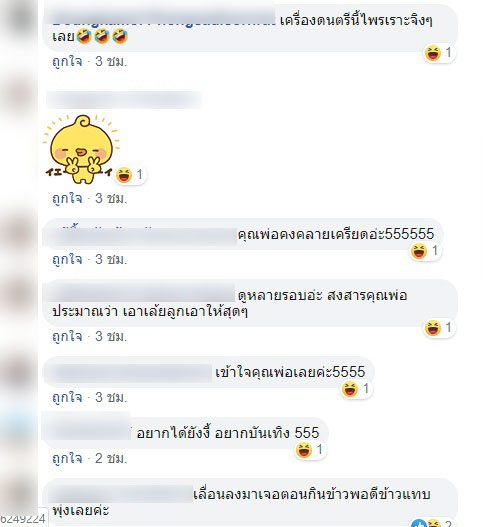Click haha reaction on ดูหลายรอบอ่ะ comment
The image size is (483, 527).
coord(439,328)
